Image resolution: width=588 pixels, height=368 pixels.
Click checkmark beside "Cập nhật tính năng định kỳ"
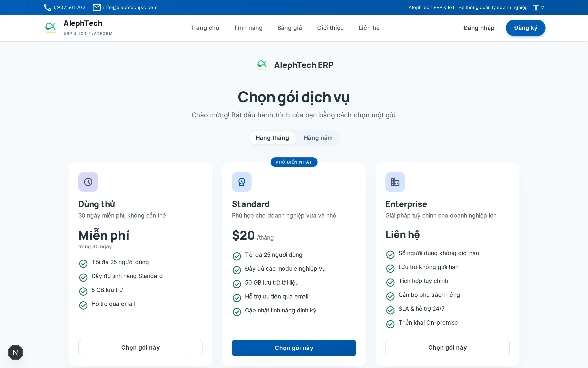tap(237, 312)
